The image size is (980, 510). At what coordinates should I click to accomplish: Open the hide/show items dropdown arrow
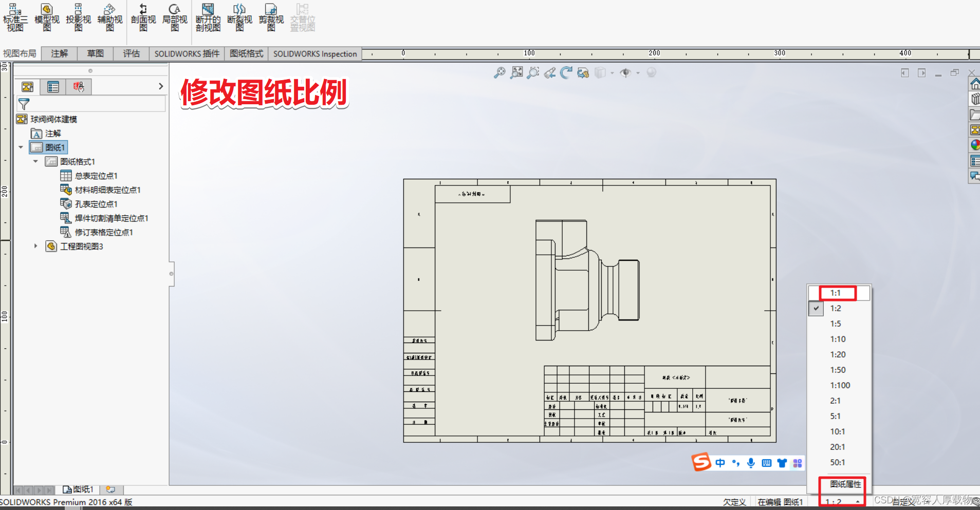[638, 73]
